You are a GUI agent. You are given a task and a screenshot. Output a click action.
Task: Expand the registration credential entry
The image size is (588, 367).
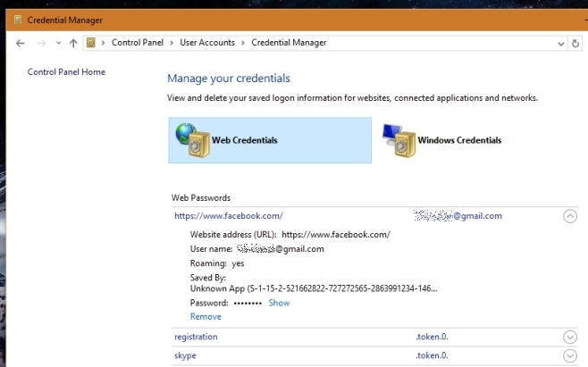point(570,337)
